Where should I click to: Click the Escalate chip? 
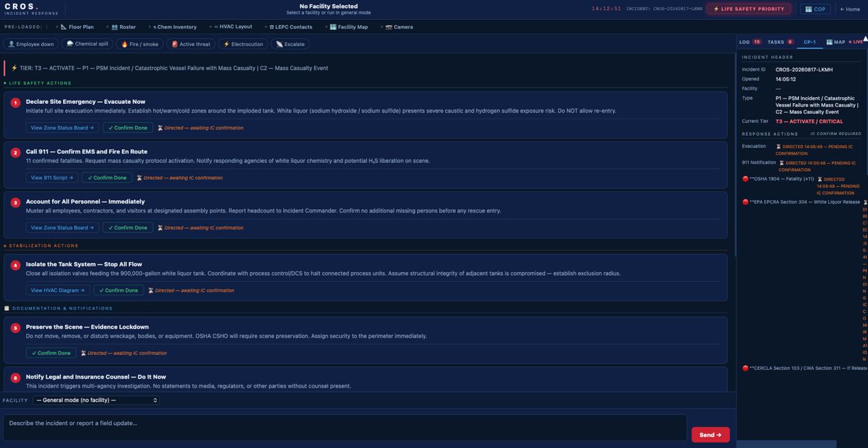pyautogui.click(x=290, y=44)
